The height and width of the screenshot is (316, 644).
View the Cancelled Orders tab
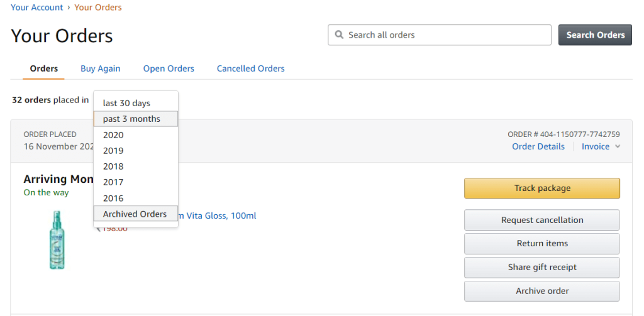coord(250,68)
